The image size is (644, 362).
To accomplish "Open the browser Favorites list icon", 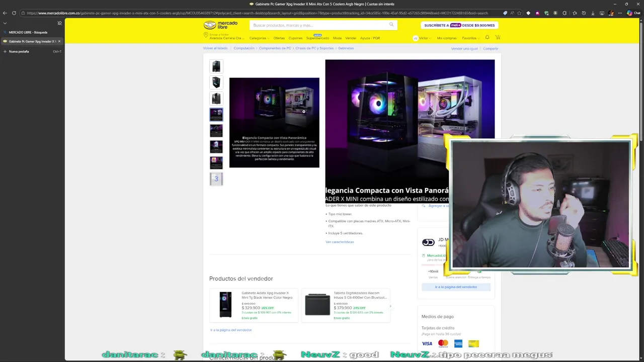I will tap(575, 13).
